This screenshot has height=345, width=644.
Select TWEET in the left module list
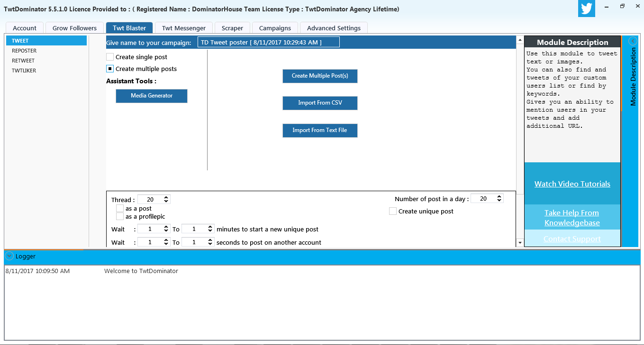(46, 41)
